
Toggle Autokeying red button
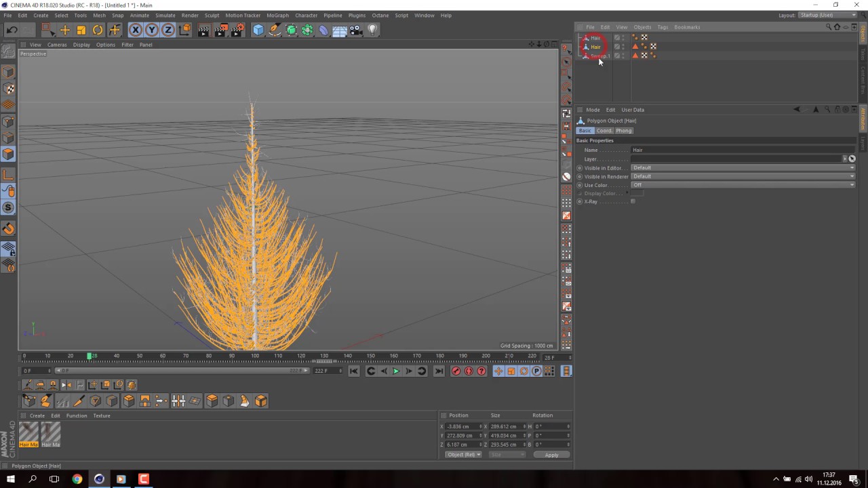click(469, 371)
